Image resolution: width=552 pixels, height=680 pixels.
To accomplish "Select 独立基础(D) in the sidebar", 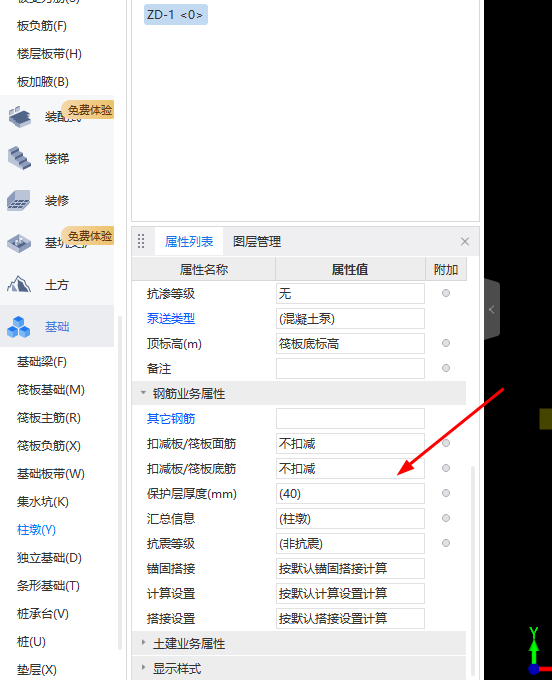I will point(49,558).
